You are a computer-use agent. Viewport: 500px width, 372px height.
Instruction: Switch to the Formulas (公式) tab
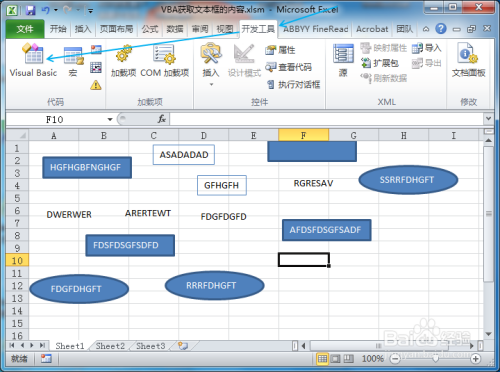(150, 29)
